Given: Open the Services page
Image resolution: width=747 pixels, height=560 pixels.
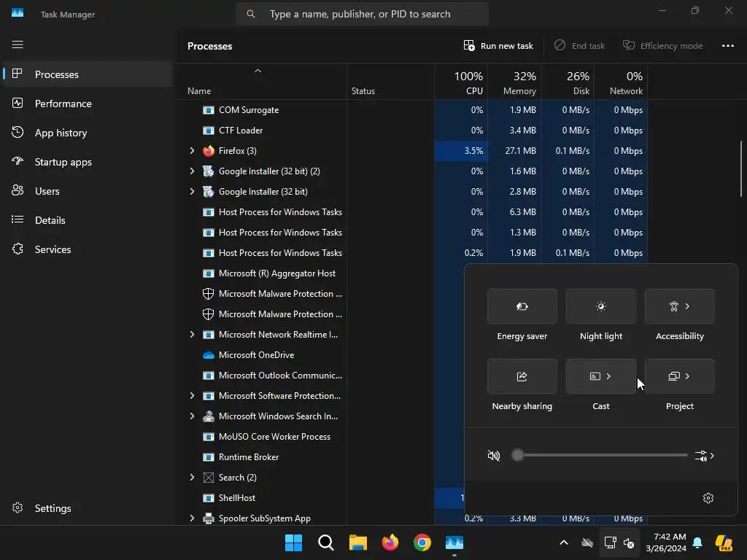Looking at the screenshot, I should (88, 249).
